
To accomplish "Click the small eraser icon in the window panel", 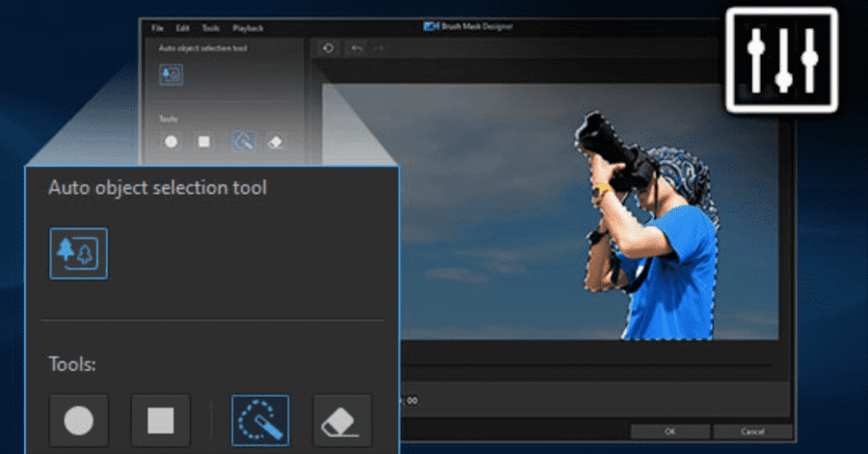I will click(275, 142).
